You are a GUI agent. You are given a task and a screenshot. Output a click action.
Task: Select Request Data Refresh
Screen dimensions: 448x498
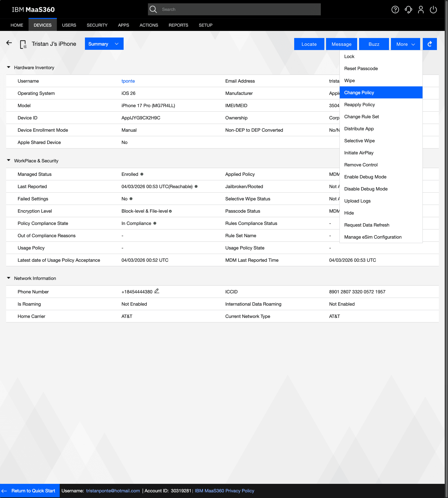(x=381, y=225)
